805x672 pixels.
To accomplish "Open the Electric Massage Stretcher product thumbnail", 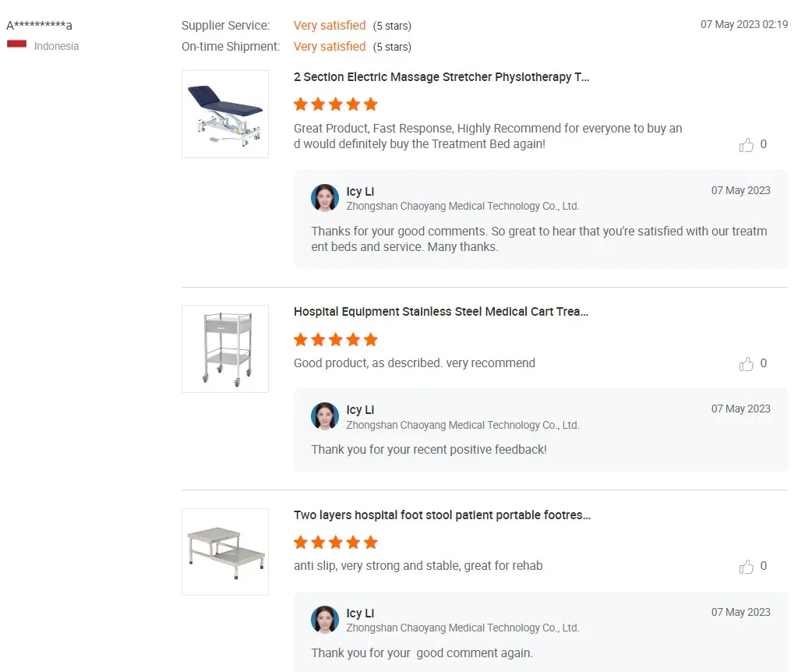I will click(x=225, y=114).
